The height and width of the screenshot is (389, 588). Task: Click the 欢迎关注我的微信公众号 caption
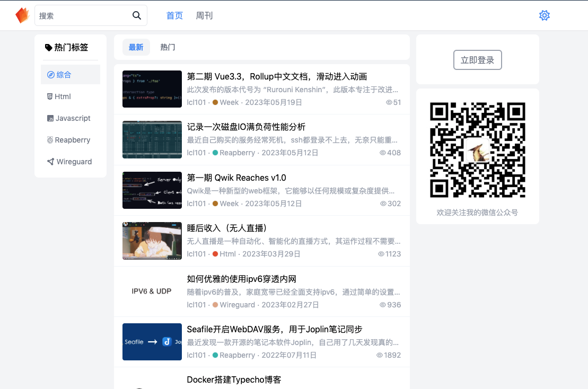click(477, 213)
